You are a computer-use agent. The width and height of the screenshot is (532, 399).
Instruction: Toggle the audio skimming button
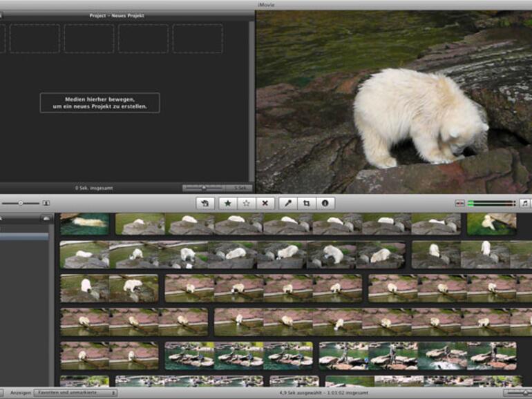[x=459, y=203]
